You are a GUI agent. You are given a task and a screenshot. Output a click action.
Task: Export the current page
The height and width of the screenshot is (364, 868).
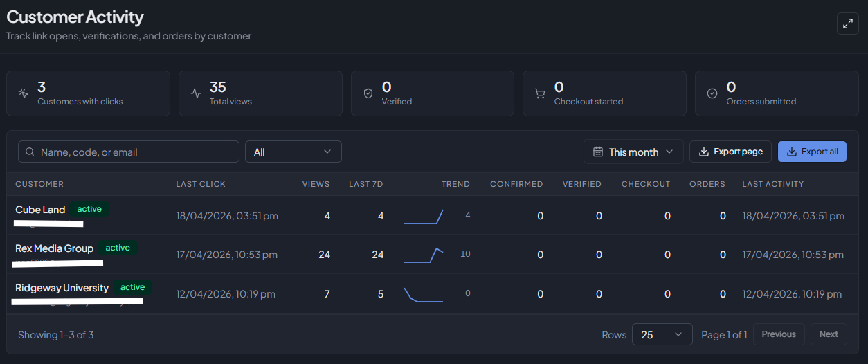[730, 152]
